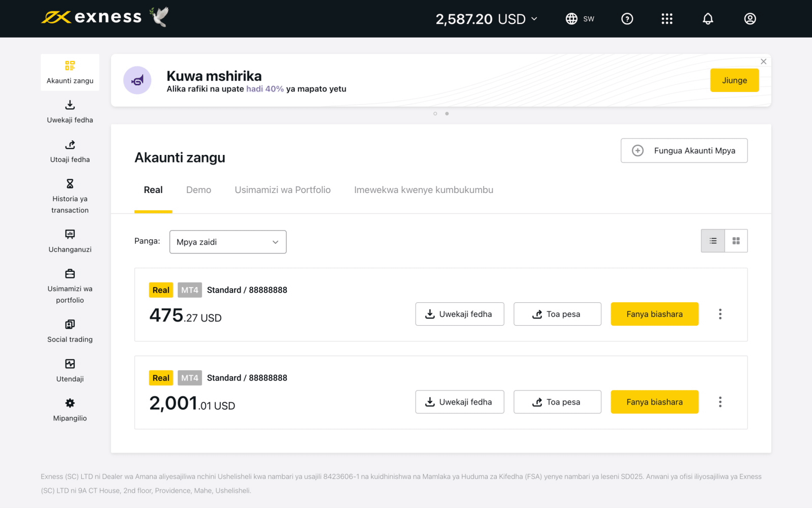Open Uchanganuzi in sidebar

(70, 241)
